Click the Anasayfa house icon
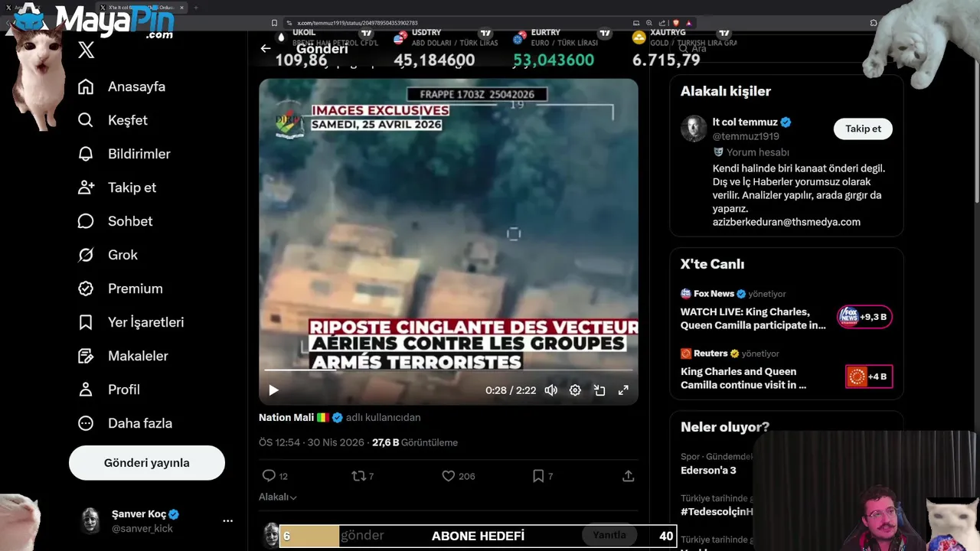Screen dimensions: 980x551 point(86,86)
